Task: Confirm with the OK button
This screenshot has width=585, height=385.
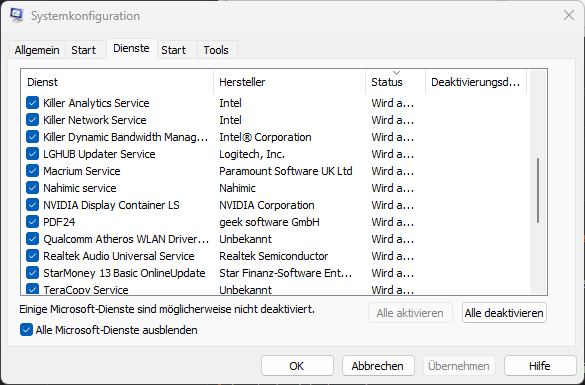Action: pyautogui.click(x=297, y=366)
